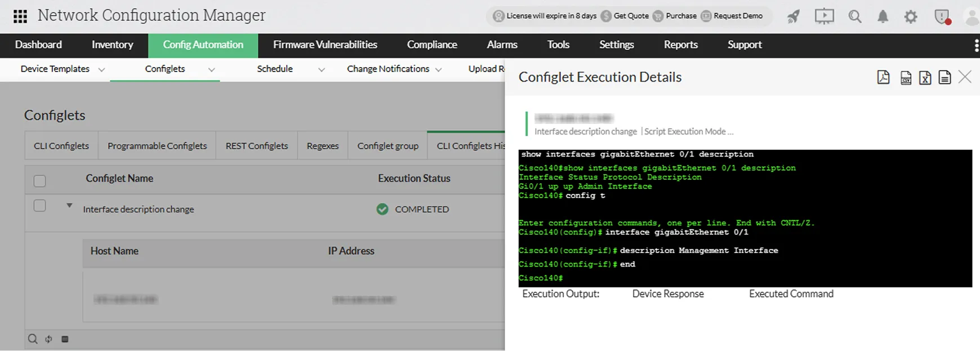The height and width of the screenshot is (351, 980).
Task: Refresh the configlets history table
Action: 48,339
